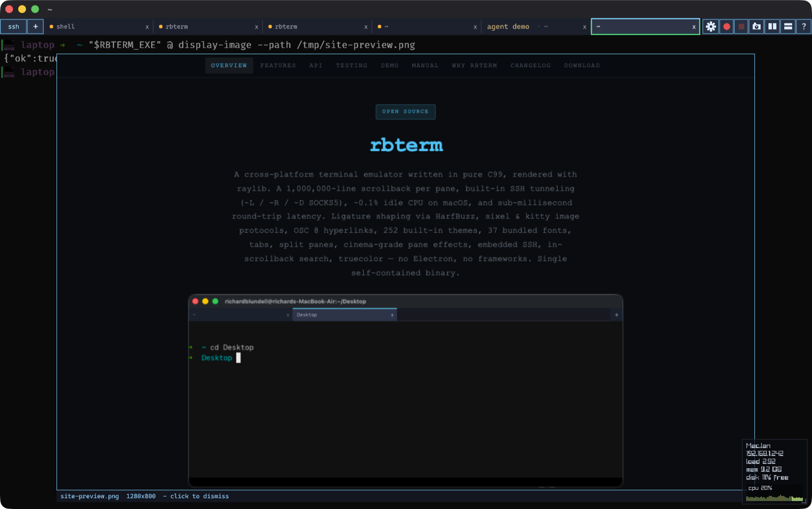Split the pane into side-by-side columns
The height and width of the screenshot is (509, 812).
coord(772,26)
